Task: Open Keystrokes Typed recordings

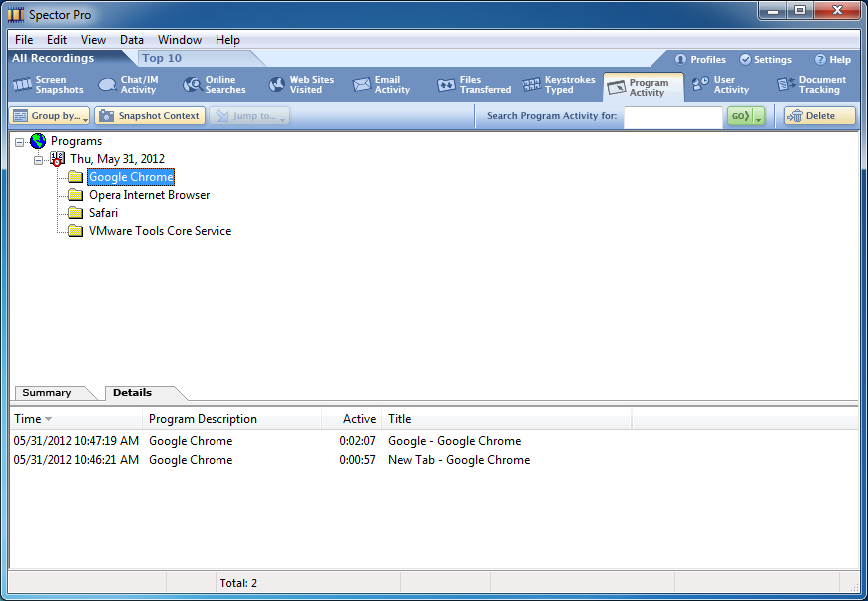Action: click(x=559, y=85)
